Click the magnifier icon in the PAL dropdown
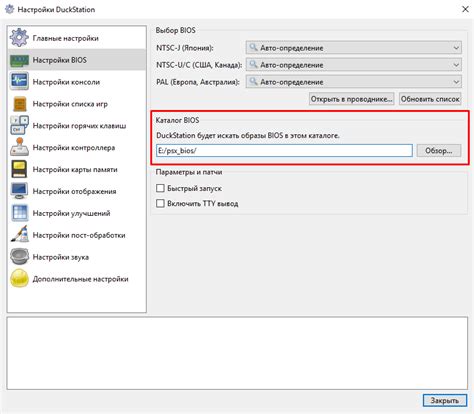Viewport: 474px width, 414px height. click(x=254, y=81)
